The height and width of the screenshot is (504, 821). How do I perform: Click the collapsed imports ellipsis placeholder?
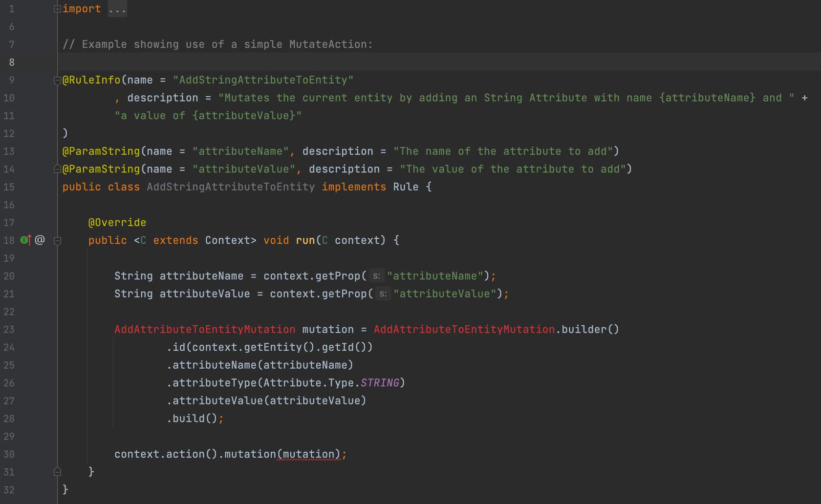117,9
